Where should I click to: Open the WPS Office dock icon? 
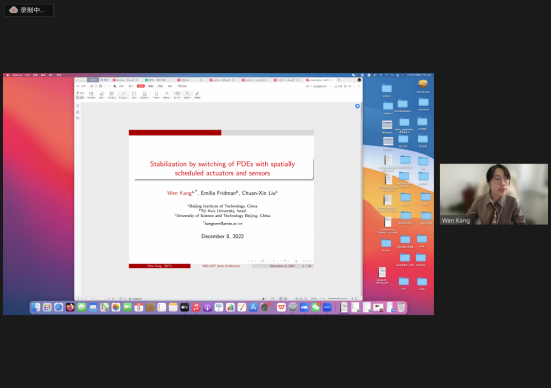coord(281,307)
